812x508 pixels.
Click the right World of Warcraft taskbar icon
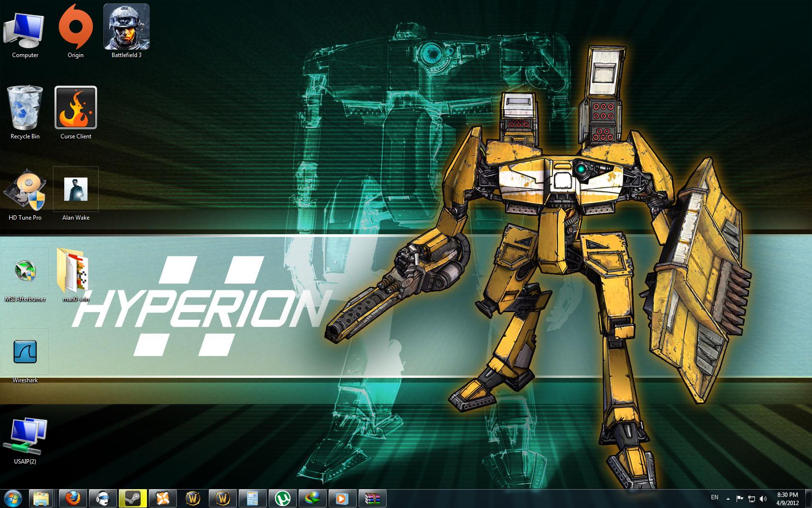point(222,498)
